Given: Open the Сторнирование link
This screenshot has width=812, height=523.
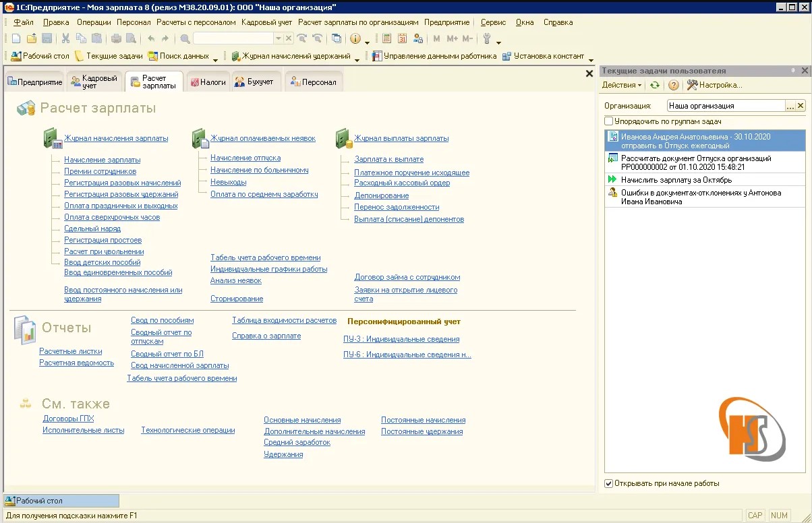Looking at the screenshot, I should pyautogui.click(x=237, y=299).
